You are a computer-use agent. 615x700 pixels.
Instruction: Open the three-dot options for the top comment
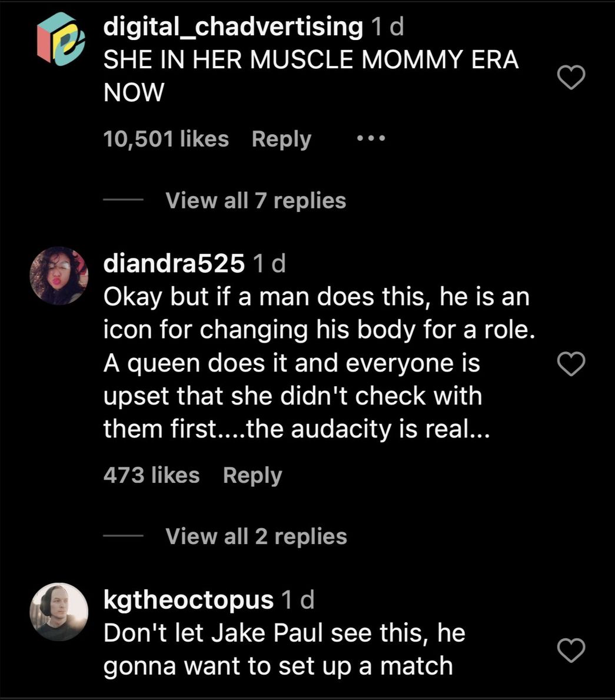click(370, 137)
